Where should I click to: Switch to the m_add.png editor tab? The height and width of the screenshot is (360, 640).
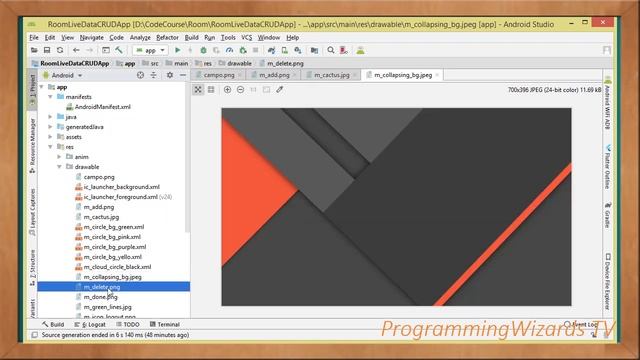coord(274,75)
